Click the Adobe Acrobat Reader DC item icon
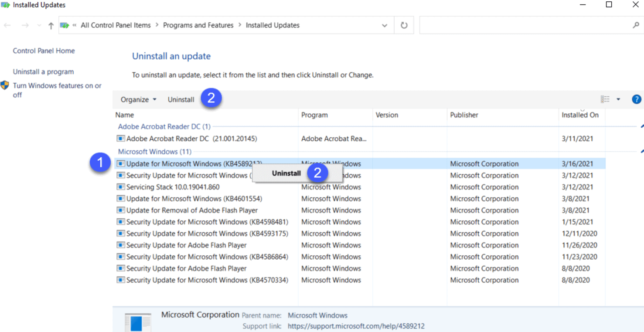 point(121,139)
